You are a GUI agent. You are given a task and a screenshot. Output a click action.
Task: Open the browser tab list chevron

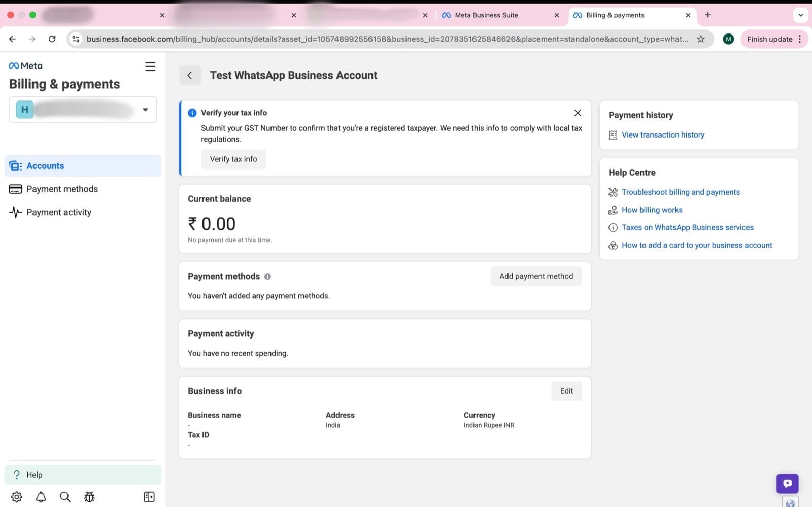click(x=800, y=15)
